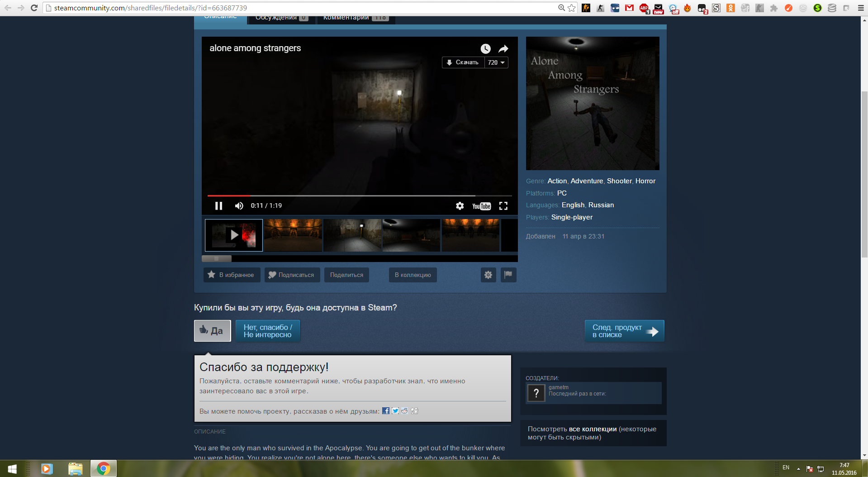The width and height of the screenshot is (868, 477).
Task: Open the alarm clock extension marked off
Action: pyautogui.click(x=674, y=9)
